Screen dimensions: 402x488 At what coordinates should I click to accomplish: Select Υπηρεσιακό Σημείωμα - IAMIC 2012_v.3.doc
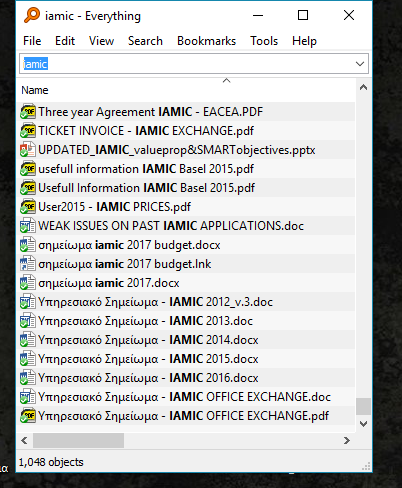155,302
